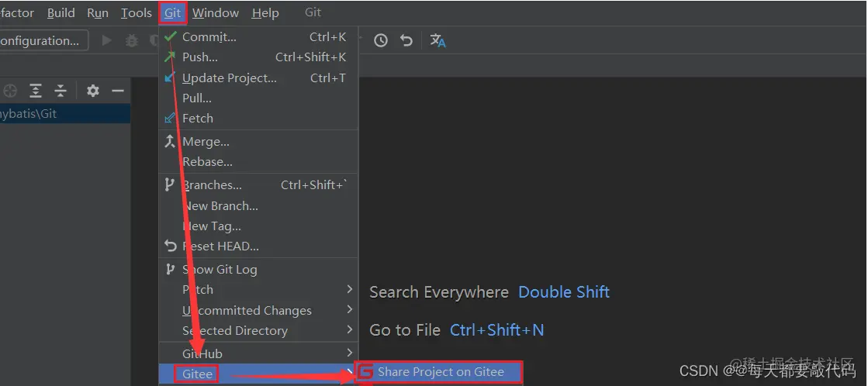868x386 pixels.
Task: Open the Window menu
Action: 216,12
